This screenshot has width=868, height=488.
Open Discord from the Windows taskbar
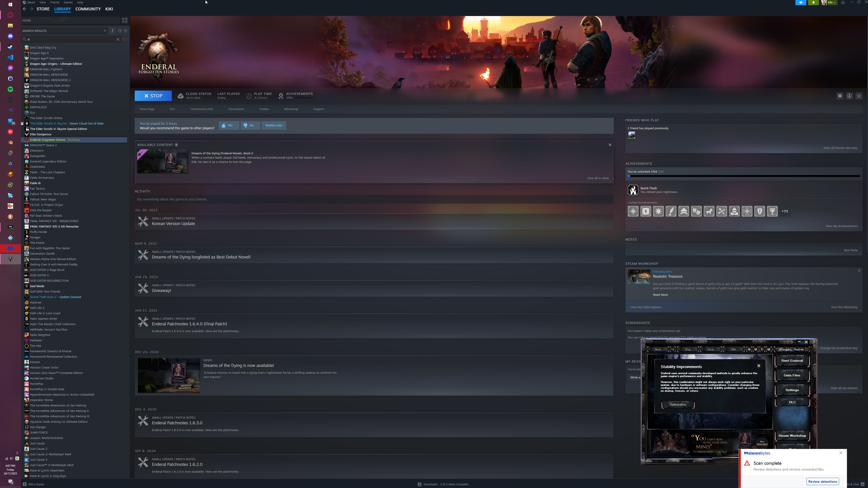[10, 36]
